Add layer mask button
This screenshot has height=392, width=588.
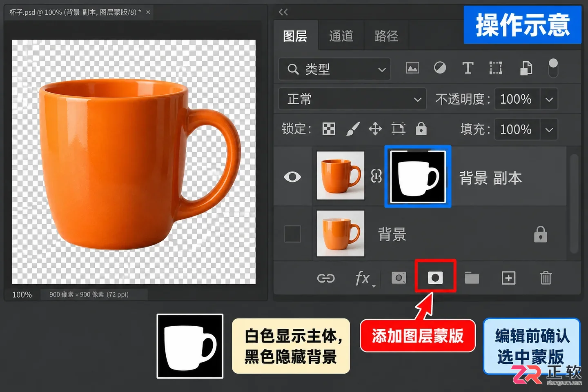[x=435, y=278]
